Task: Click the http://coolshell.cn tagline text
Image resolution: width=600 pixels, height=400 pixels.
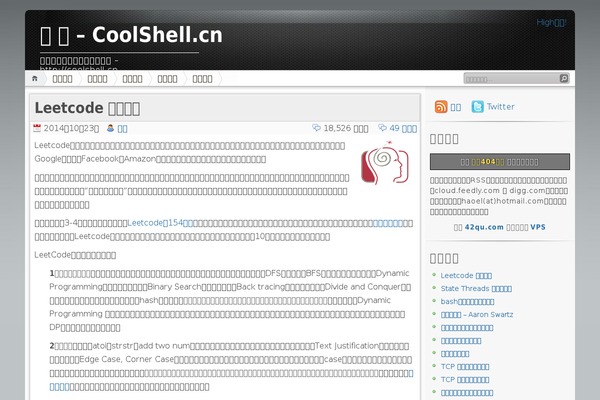Action: click(78, 69)
